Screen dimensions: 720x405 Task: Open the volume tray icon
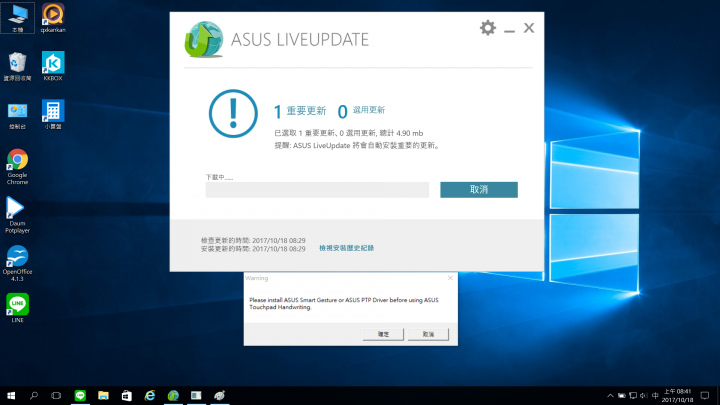point(644,395)
